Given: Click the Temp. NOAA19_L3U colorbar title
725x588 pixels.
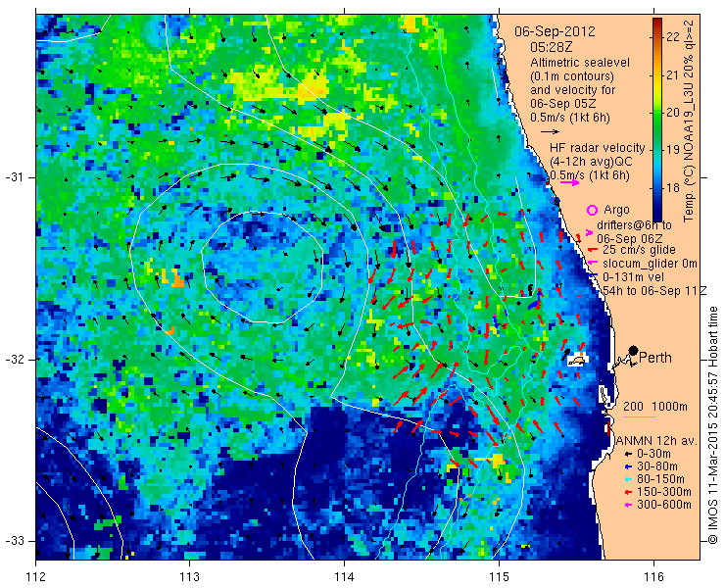Looking at the screenshot, I should (x=689, y=120).
